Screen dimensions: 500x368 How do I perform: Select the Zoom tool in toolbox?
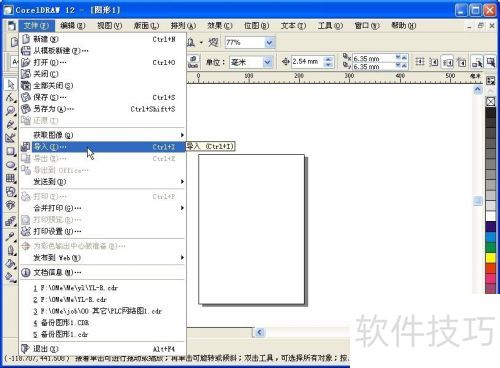click(x=10, y=110)
